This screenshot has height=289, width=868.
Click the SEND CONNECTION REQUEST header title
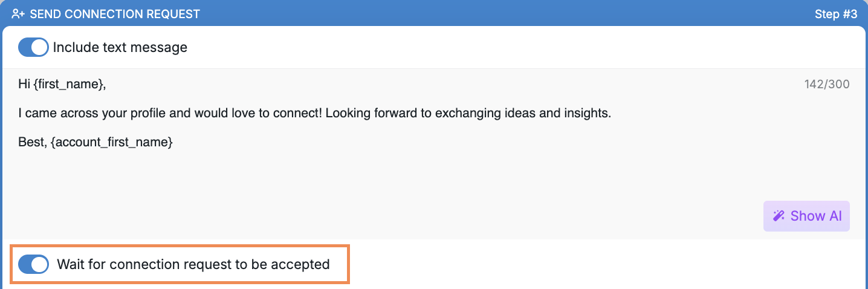115,14
